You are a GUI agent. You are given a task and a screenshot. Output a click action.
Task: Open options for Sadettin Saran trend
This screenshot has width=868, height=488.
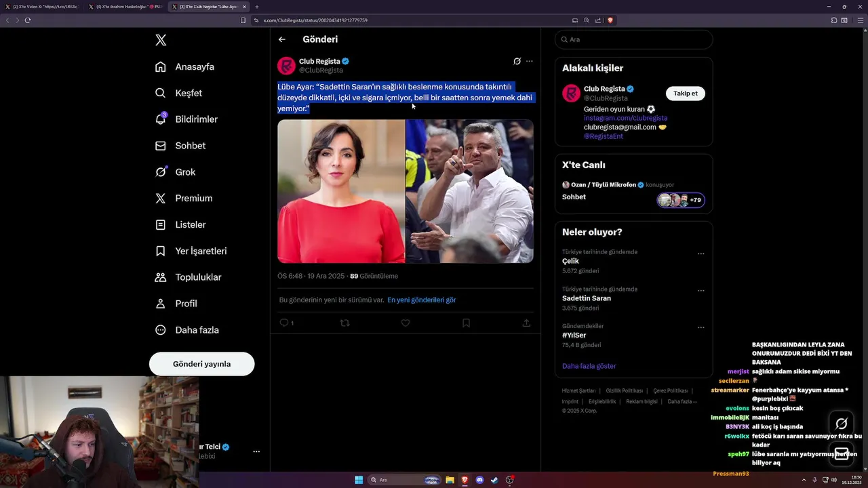tap(701, 291)
